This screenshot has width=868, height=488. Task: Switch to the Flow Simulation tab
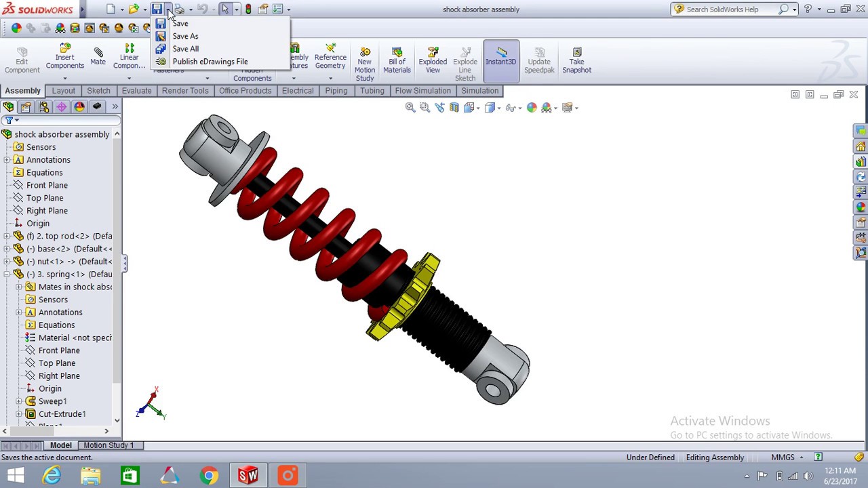pyautogui.click(x=422, y=91)
